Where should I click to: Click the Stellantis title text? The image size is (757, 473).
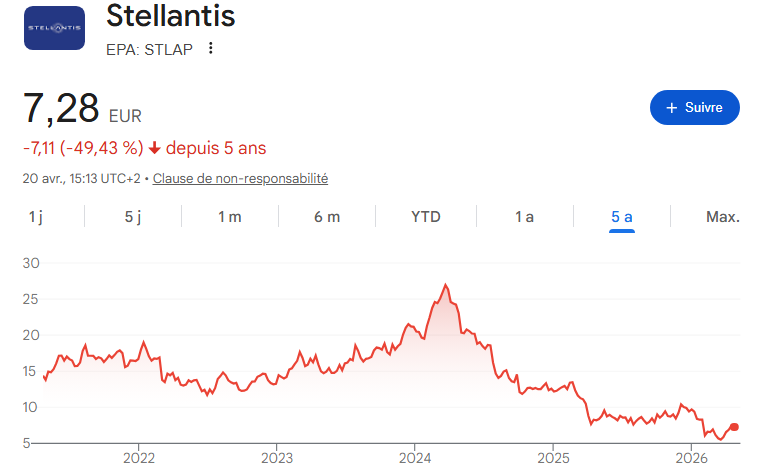(170, 15)
